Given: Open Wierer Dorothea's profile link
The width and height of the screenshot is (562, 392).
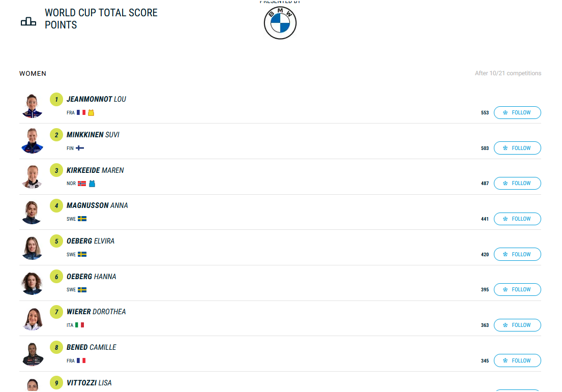Looking at the screenshot, I should [x=96, y=312].
